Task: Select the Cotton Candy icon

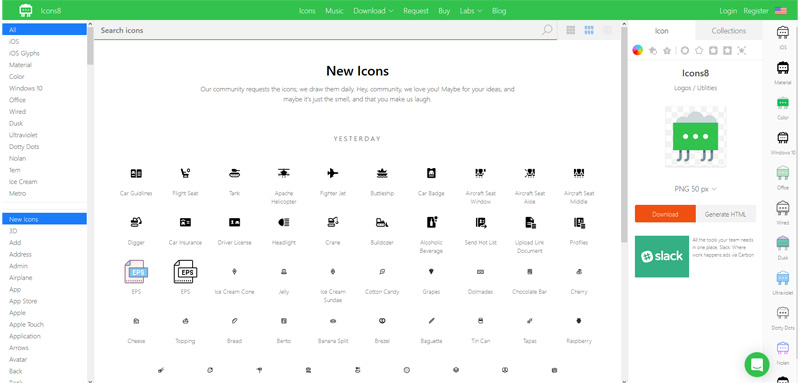Action: click(x=382, y=272)
